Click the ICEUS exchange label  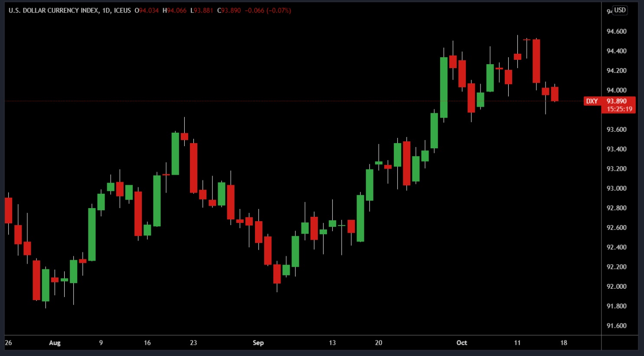122,10
